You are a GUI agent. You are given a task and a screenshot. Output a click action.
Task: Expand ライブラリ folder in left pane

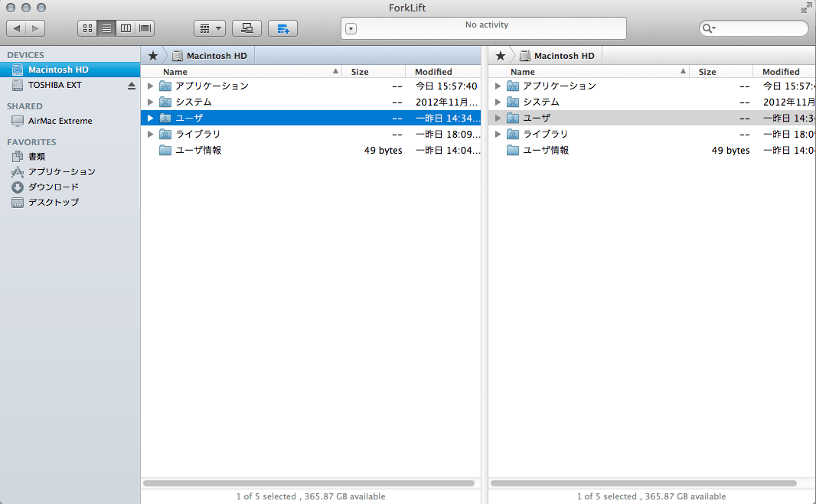(x=151, y=135)
